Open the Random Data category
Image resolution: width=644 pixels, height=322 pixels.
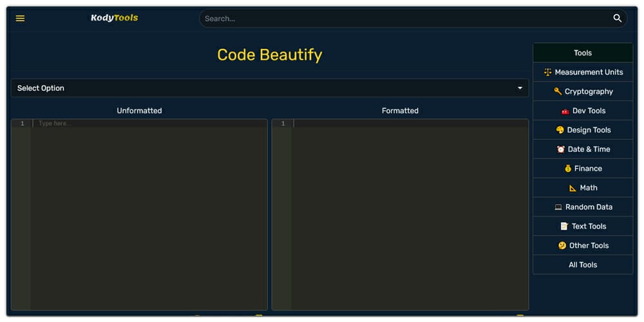[x=583, y=207]
